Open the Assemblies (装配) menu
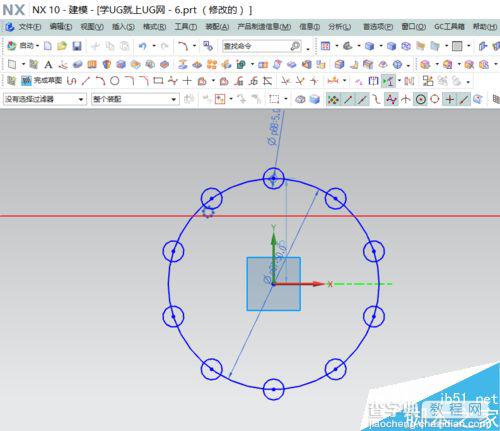Screen dimensions: 500x431 coord(217,27)
